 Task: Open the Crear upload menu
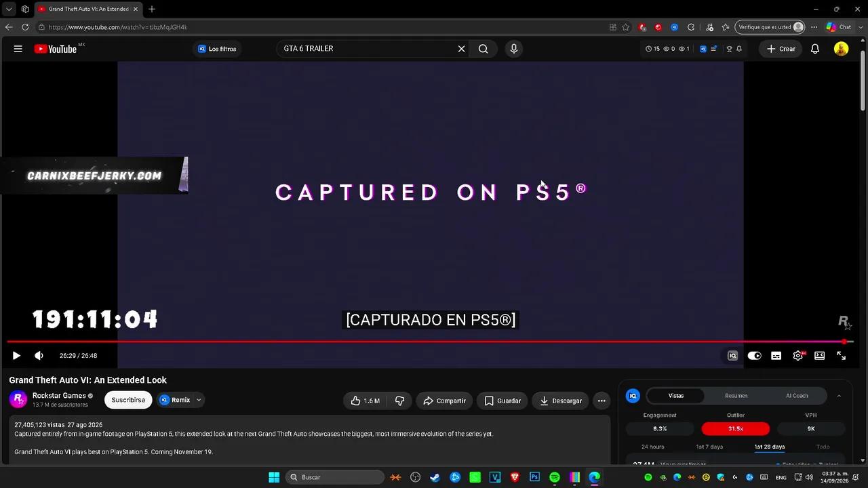781,49
